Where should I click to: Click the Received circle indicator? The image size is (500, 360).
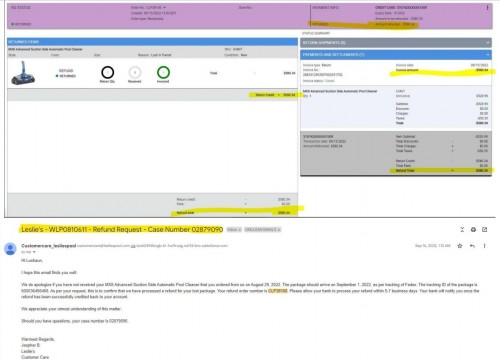click(135, 72)
